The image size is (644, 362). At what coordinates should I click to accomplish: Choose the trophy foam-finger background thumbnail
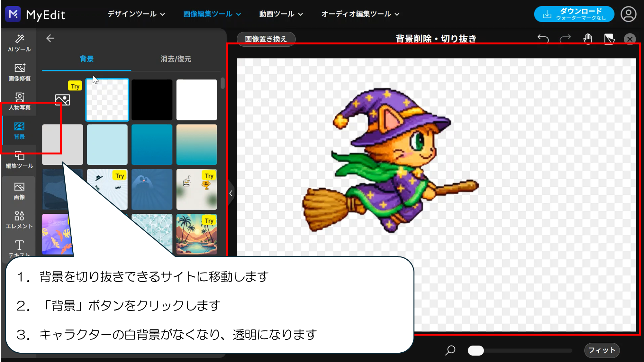pos(196,189)
